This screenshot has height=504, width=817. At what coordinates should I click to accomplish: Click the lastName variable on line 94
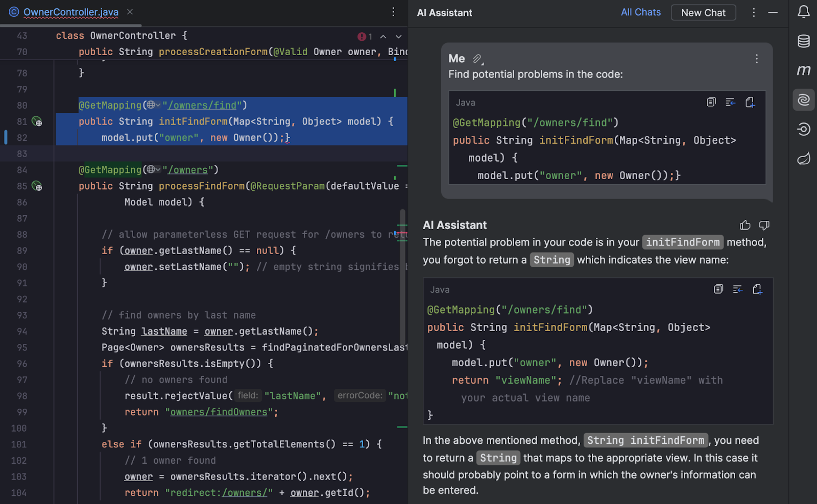tap(164, 332)
